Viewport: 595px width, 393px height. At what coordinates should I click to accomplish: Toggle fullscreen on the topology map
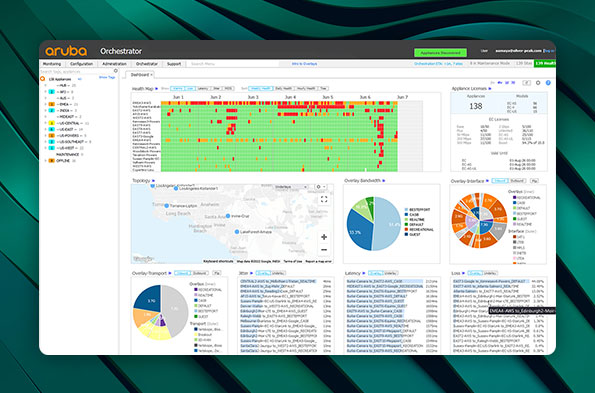tap(324, 199)
